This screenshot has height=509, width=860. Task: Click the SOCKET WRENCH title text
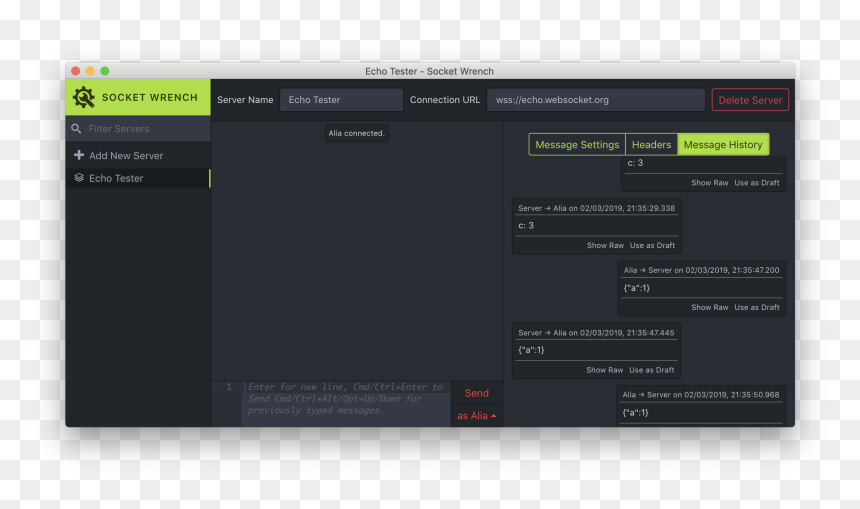[150, 97]
